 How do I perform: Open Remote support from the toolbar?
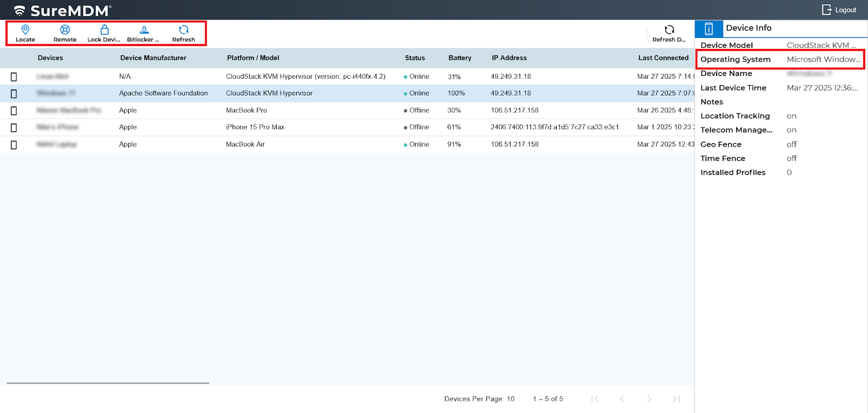click(x=65, y=30)
